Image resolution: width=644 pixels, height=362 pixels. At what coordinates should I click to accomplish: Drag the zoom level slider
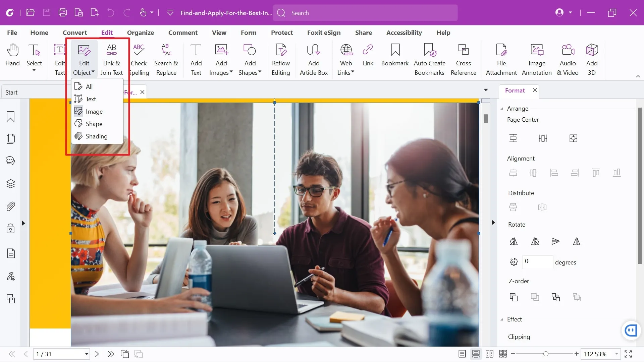pos(545,354)
